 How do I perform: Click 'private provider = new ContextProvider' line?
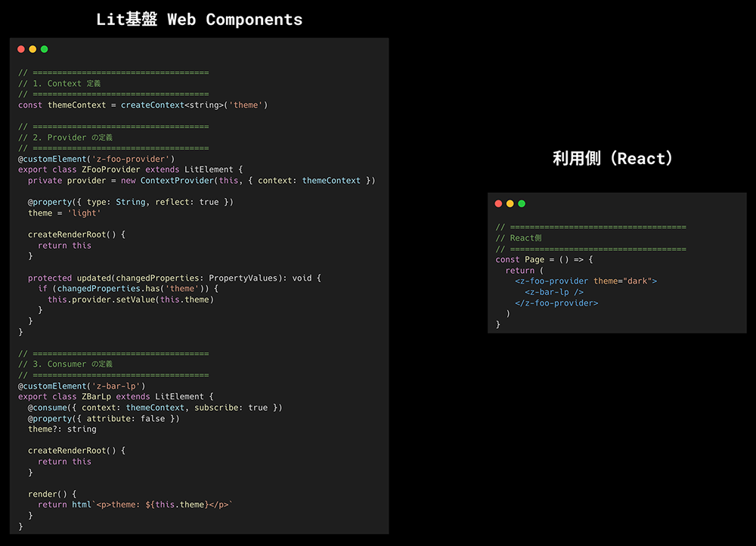point(202,181)
